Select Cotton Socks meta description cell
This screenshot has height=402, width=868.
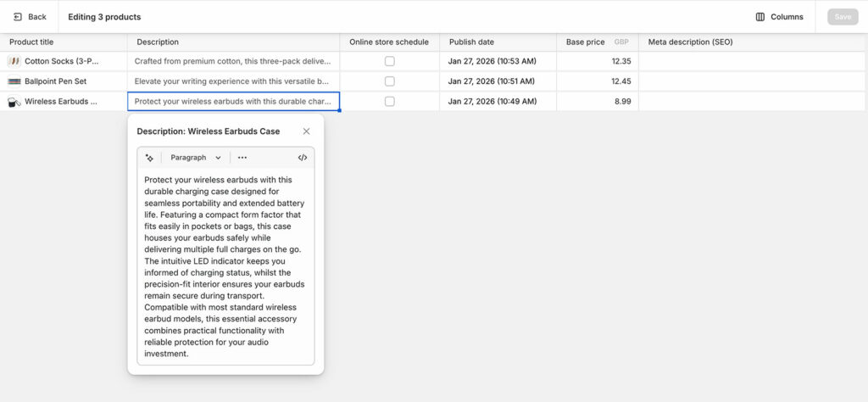(752, 61)
